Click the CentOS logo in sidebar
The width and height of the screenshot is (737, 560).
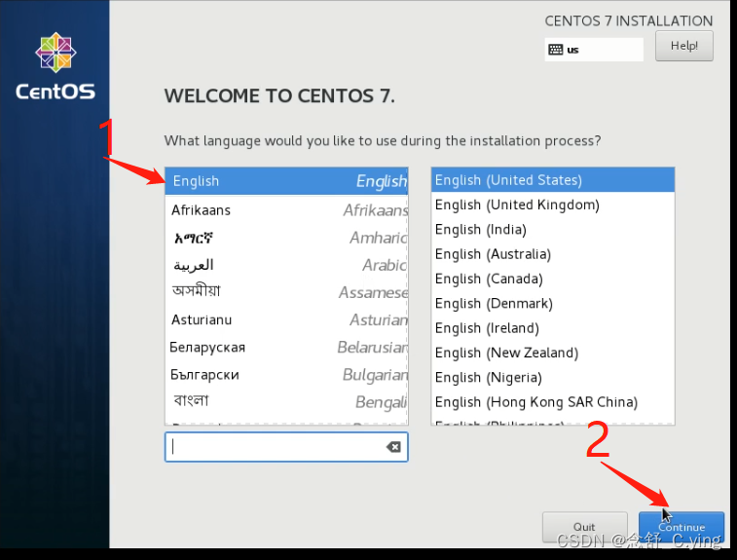55,66
